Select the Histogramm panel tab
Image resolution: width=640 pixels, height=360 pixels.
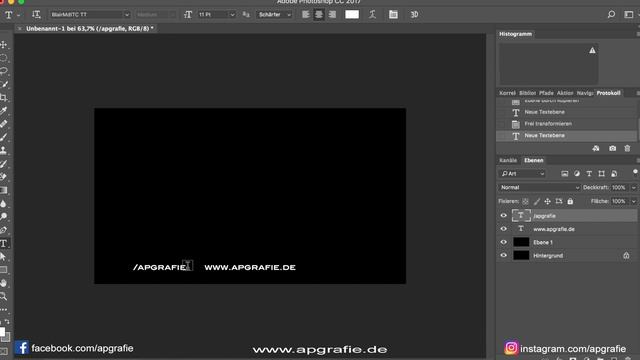point(516,34)
